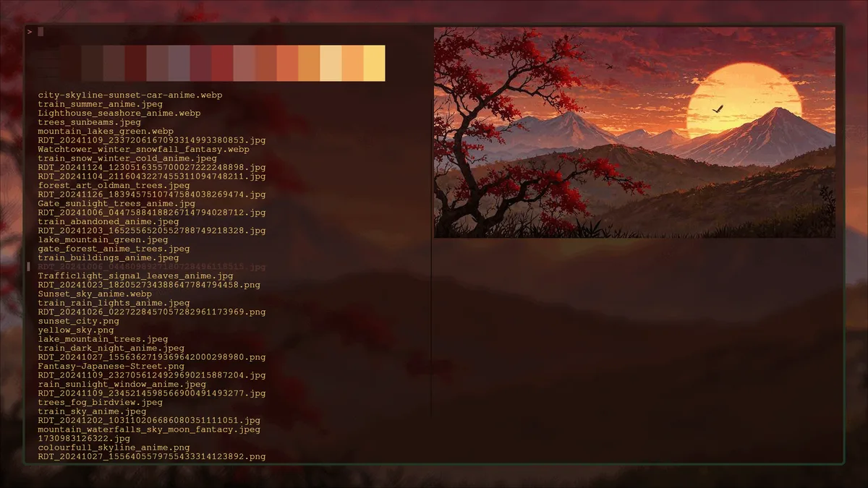Click the dimmed highlighted row above Trafficlight_signal_leaves
The width and height of the screenshot is (868, 488).
[152, 267]
